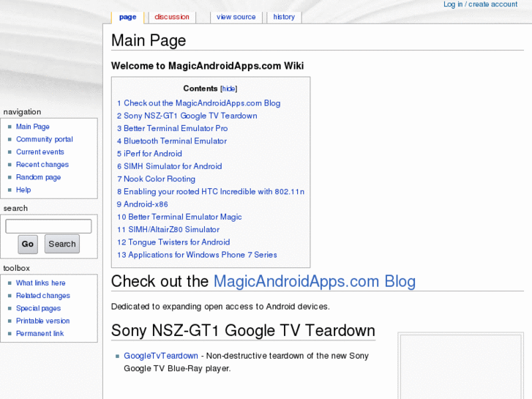The height and width of the screenshot is (399, 532).
Task: Go to contents entry Sony NSZ-GT1 Google TV Teardown
Action: point(187,116)
